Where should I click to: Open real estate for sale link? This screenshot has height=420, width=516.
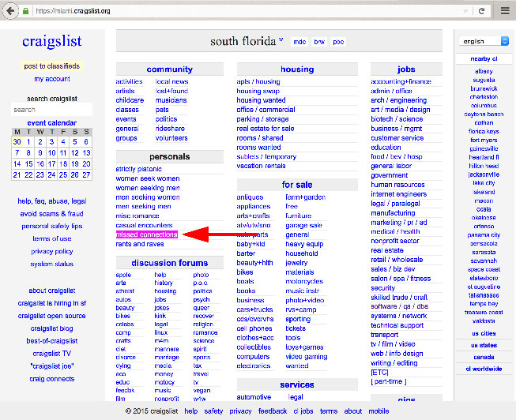(x=266, y=129)
